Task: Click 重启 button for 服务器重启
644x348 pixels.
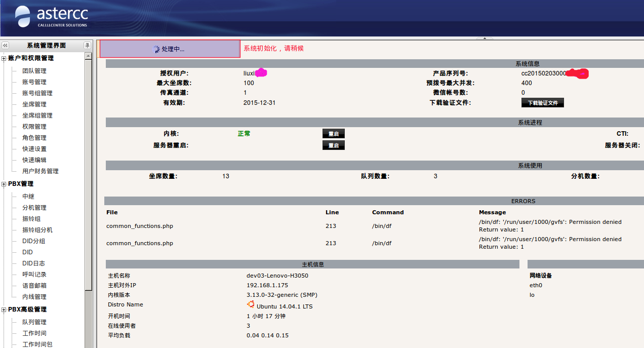Action: (333, 145)
